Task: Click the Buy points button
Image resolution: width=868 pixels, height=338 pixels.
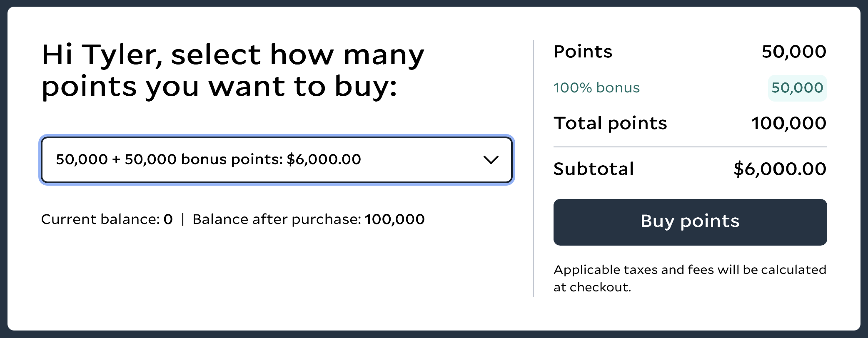Action: tap(690, 222)
